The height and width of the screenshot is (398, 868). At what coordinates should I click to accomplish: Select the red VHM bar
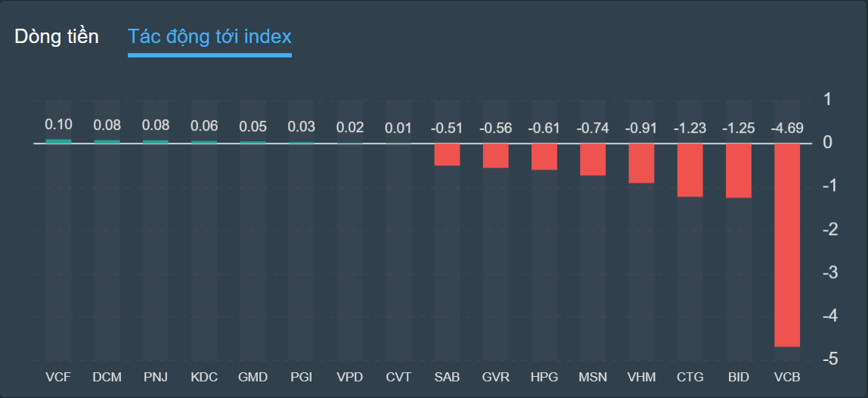tap(641, 163)
